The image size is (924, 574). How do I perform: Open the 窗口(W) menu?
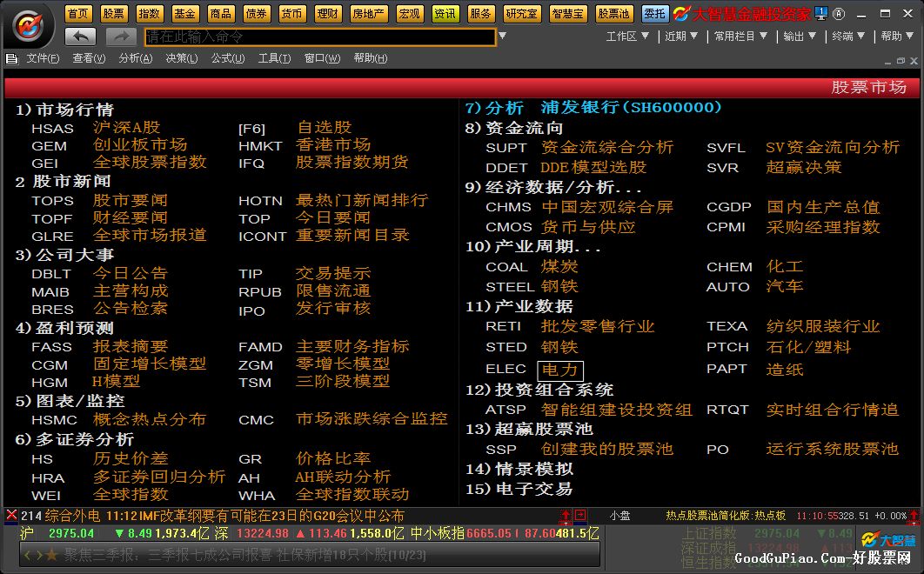(x=322, y=58)
